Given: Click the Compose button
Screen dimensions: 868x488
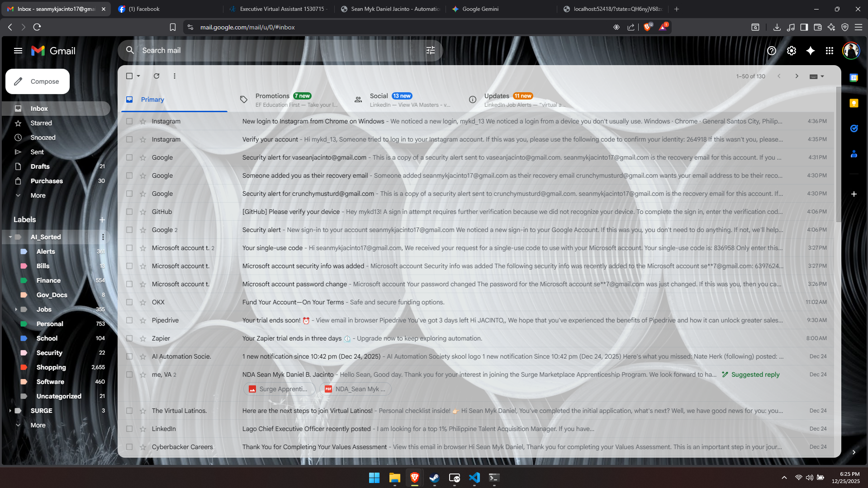Looking at the screenshot, I should click(38, 81).
